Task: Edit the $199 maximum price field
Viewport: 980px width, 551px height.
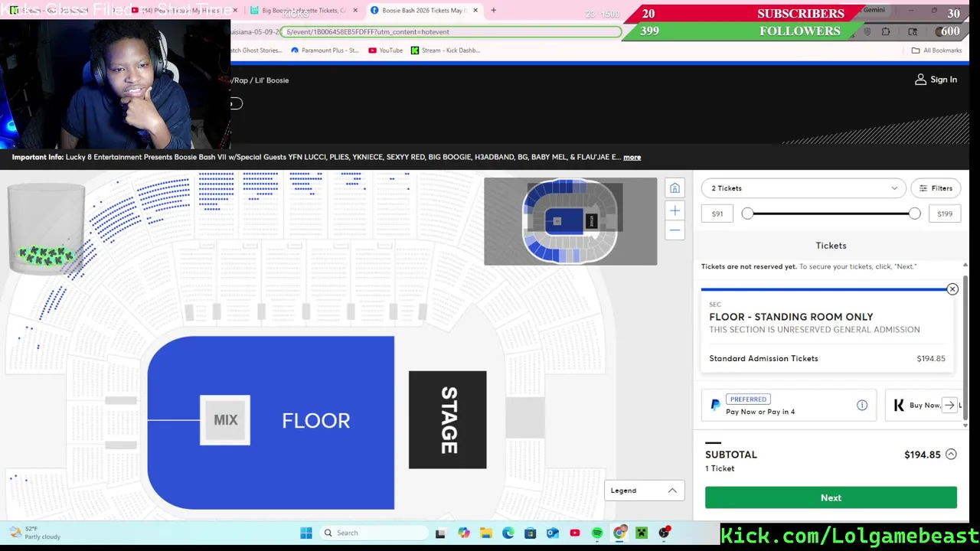Action: tap(945, 214)
